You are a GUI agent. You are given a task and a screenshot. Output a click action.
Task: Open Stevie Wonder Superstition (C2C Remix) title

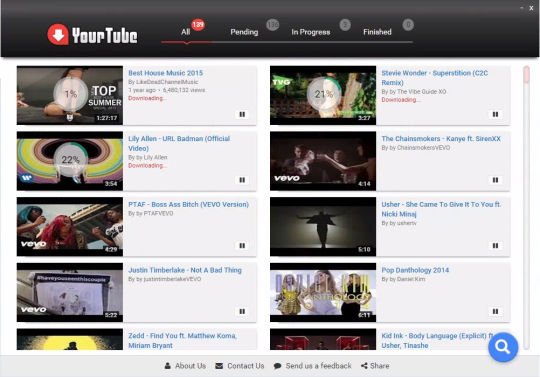(x=435, y=78)
